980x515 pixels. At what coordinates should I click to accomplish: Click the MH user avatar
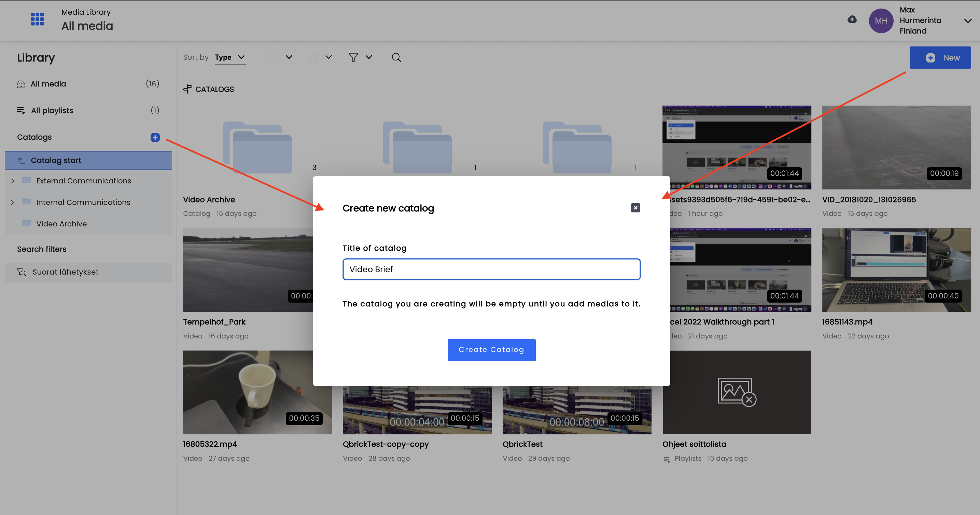coord(881,20)
